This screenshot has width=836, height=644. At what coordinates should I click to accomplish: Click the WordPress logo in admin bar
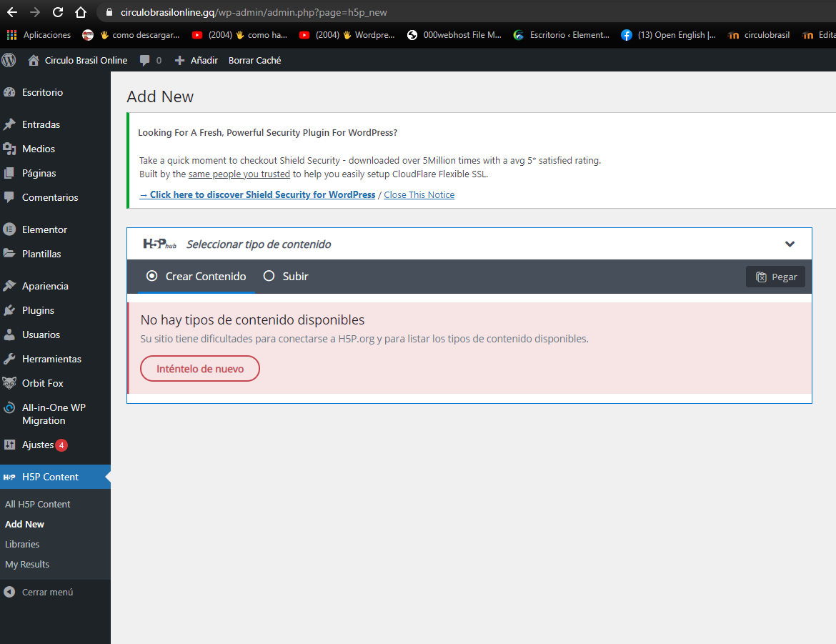click(9, 60)
